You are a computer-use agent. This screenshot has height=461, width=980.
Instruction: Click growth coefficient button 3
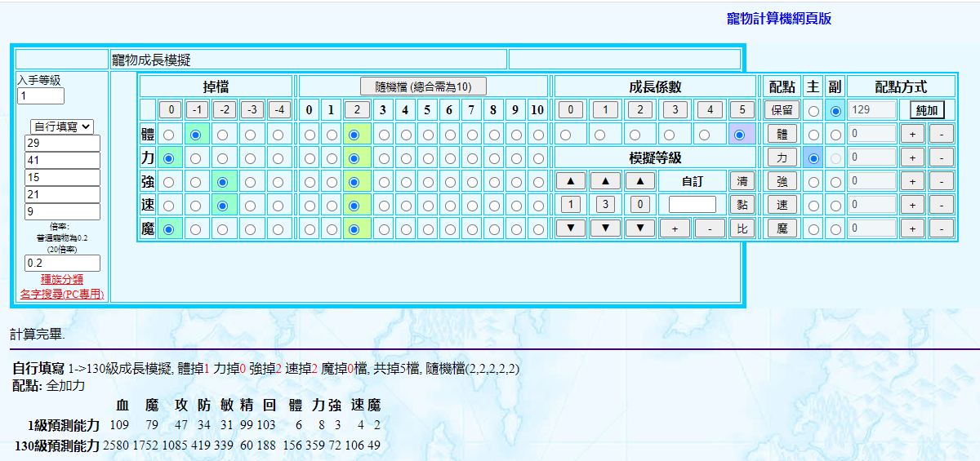675,110
